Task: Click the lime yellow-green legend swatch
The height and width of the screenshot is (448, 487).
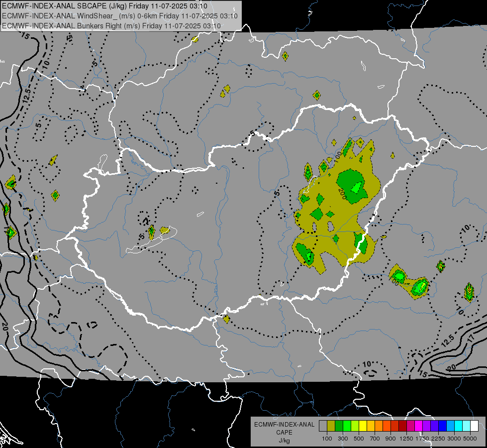Action: coord(355,426)
